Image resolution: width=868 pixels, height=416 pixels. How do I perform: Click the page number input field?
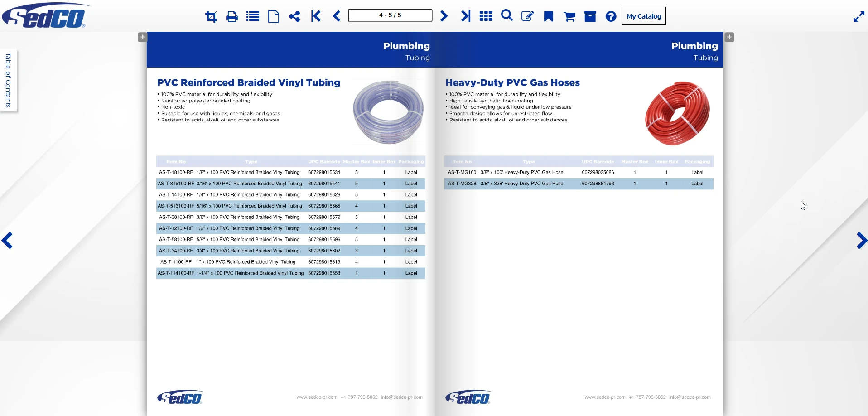click(x=389, y=15)
